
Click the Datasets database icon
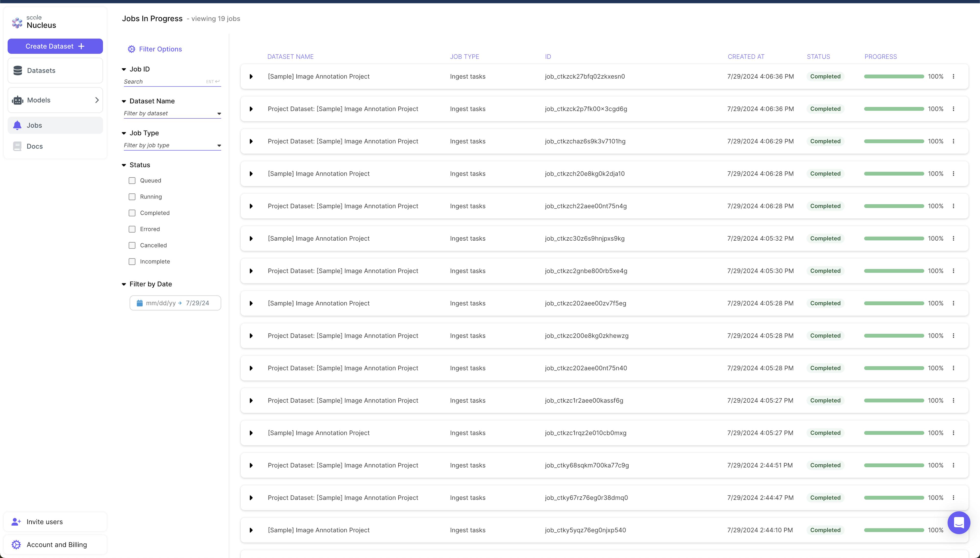pos(18,70)
